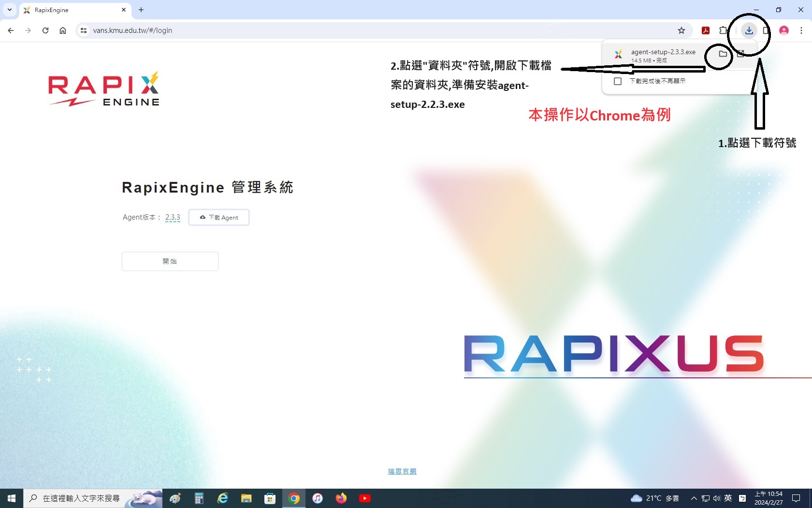Toggle the Chrome side panel
The height and width of the screenshot is (508, 812).
coord(767,30)
